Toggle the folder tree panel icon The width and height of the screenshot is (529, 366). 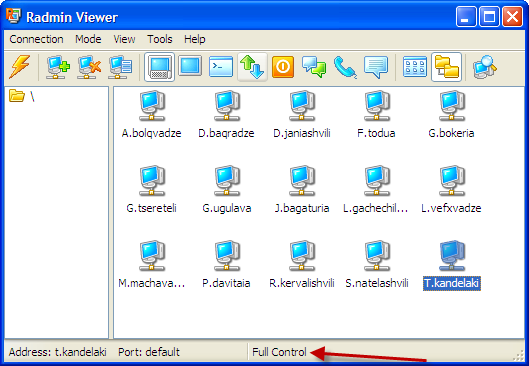pos(446,67)
